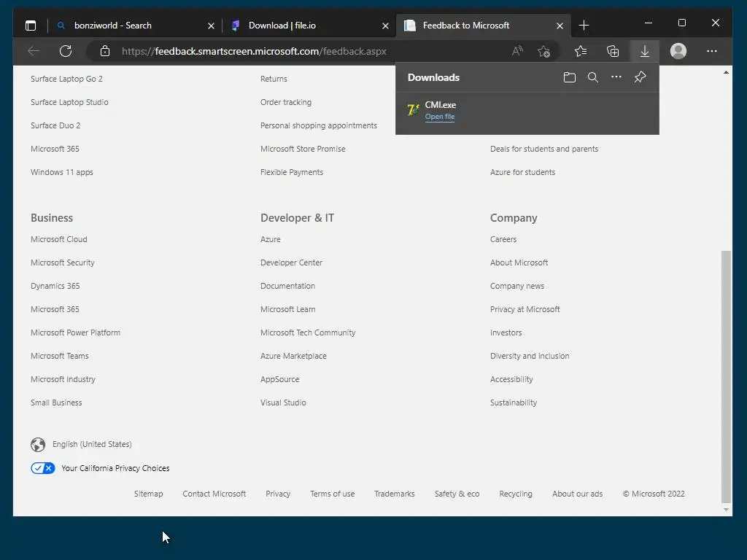The width and height of the screenshot is (747, 560).
Task: Open Azure Marketplace link
Action: [x=293, y=356]
